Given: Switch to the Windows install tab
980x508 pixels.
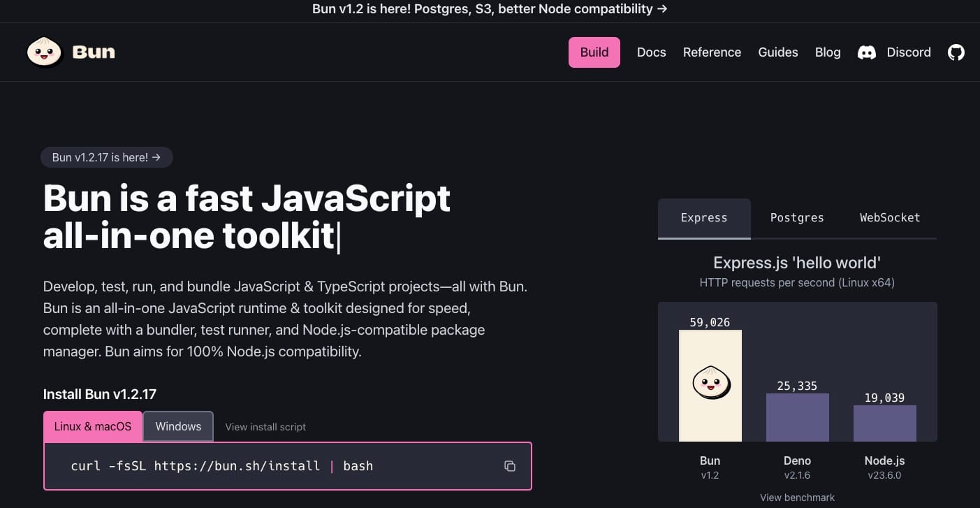Looking at the screenshot, I should point(178,426).
